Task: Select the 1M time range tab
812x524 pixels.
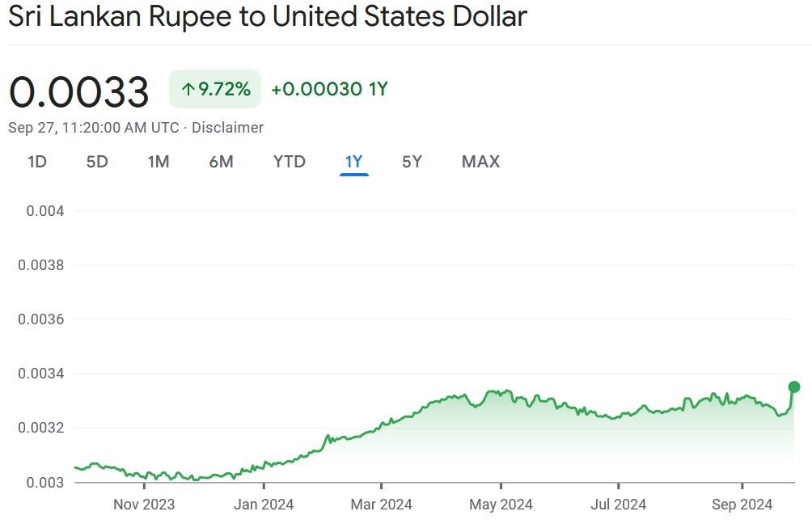Action: pos(159,162)
